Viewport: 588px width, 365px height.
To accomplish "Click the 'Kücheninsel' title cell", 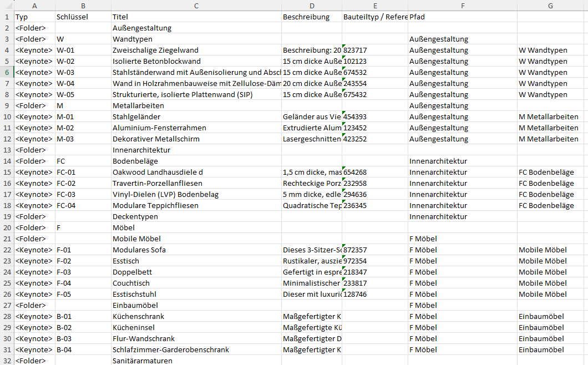I will 196,327.
